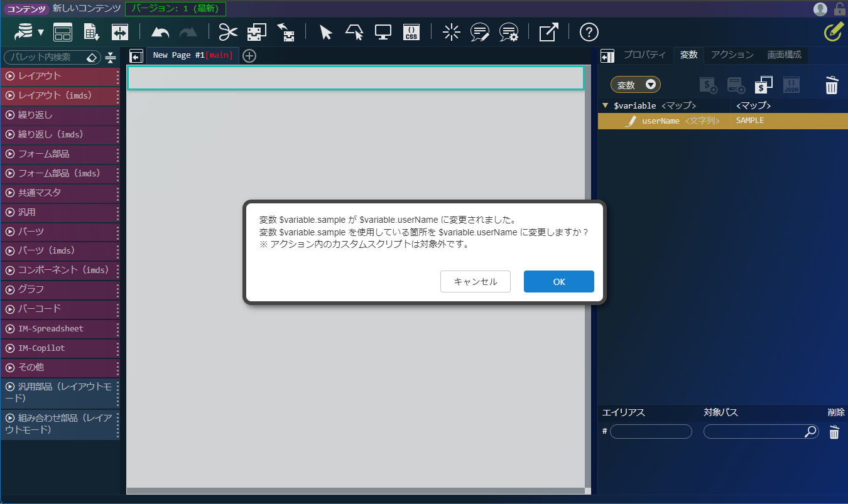Switch to the アクション tab
The width and height of the screenshot is (848, 504).
[x=732, y=55]
